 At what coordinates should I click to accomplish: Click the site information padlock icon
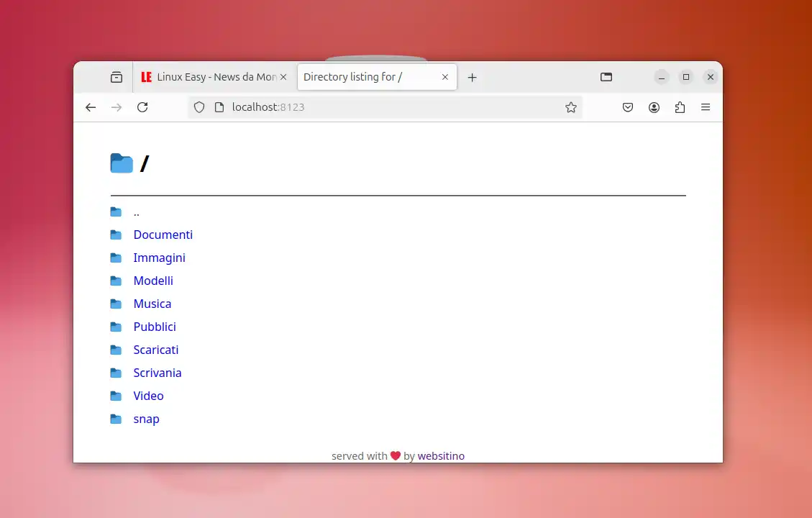pos(219,107)
